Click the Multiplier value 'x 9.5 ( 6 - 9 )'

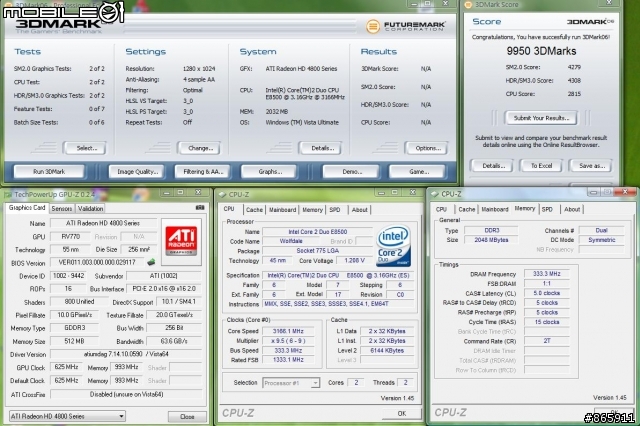point(288,341)
